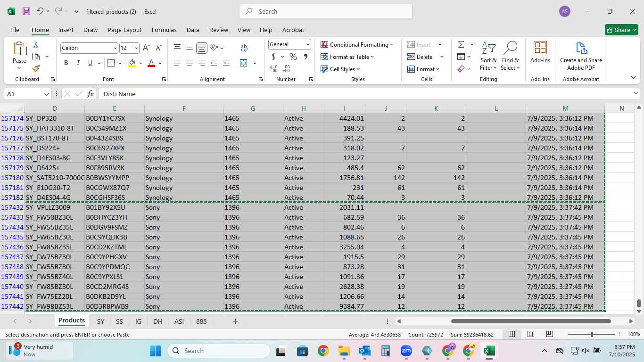Undo the last action
This screenshot has height=362, width=644.
(x=40, y=11)
